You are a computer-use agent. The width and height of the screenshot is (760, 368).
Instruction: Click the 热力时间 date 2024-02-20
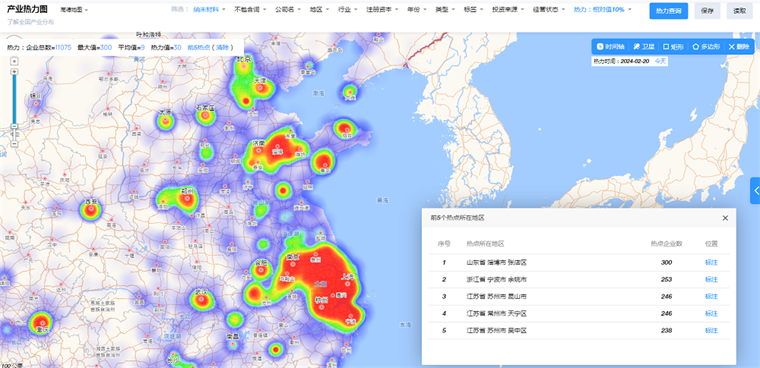(635, 61)
